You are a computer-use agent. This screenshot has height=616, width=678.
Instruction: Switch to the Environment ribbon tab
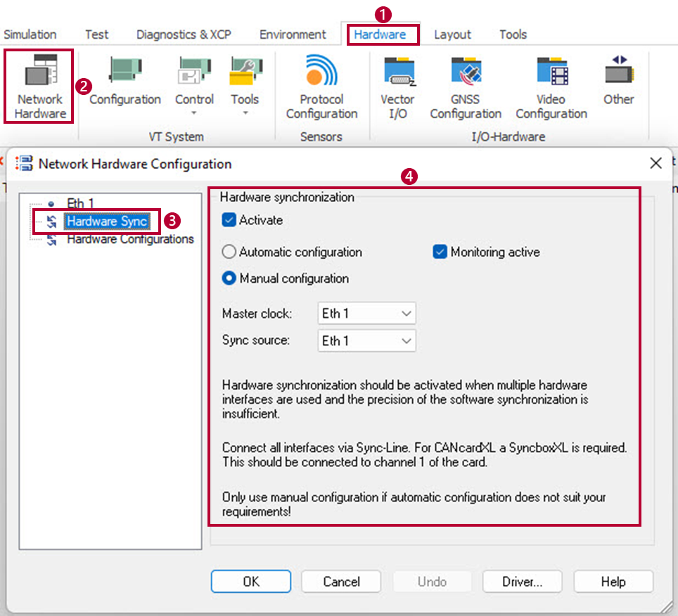point(293,34)
